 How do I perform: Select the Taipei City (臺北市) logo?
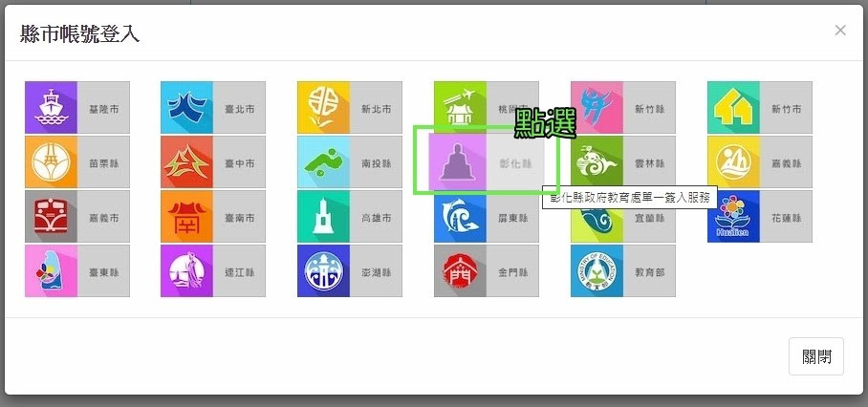pyautogui.click(x=186, y=108)
